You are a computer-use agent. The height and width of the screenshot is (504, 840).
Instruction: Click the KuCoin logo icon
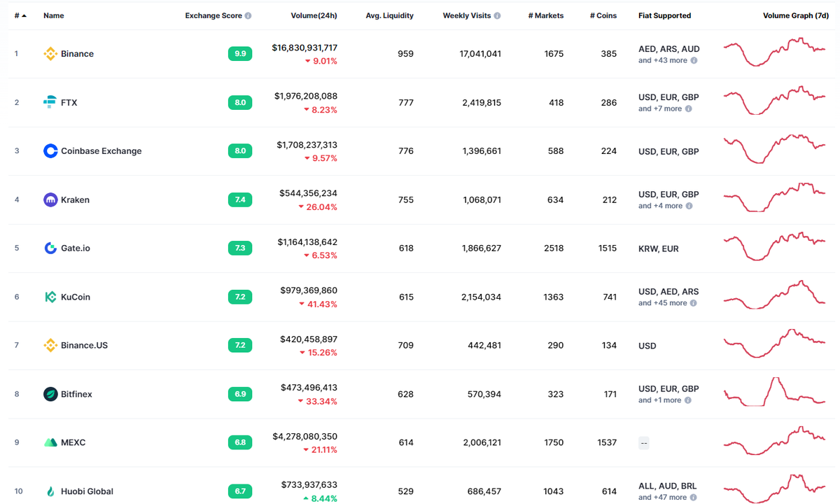(50, 297)
